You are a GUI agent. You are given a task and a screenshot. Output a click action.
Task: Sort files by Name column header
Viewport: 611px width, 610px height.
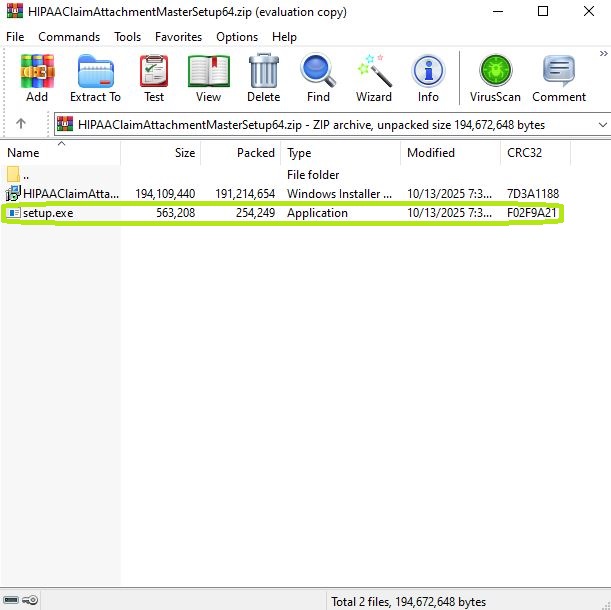click(x=60, y=152)
